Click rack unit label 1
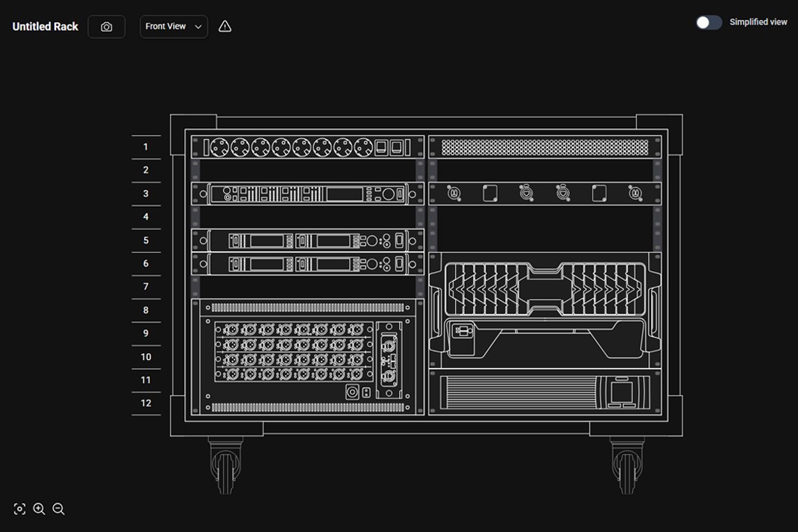798x532 pixels. click(146, 147)
